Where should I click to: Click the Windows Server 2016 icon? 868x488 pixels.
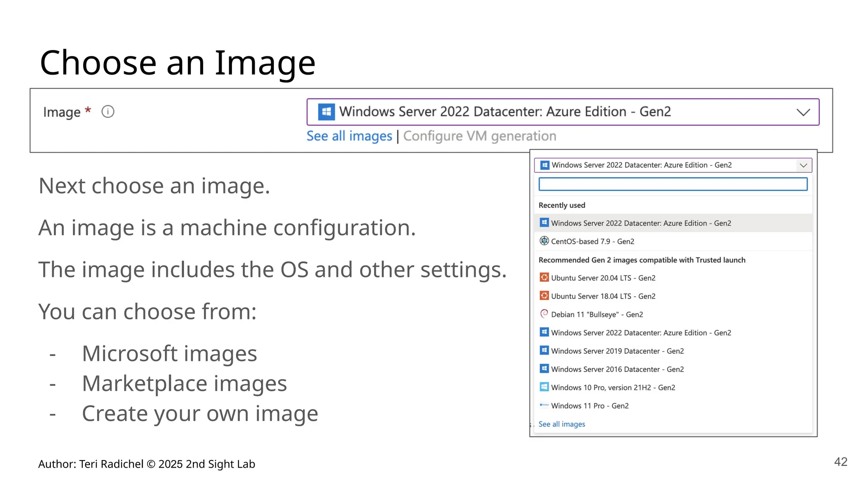544,369
